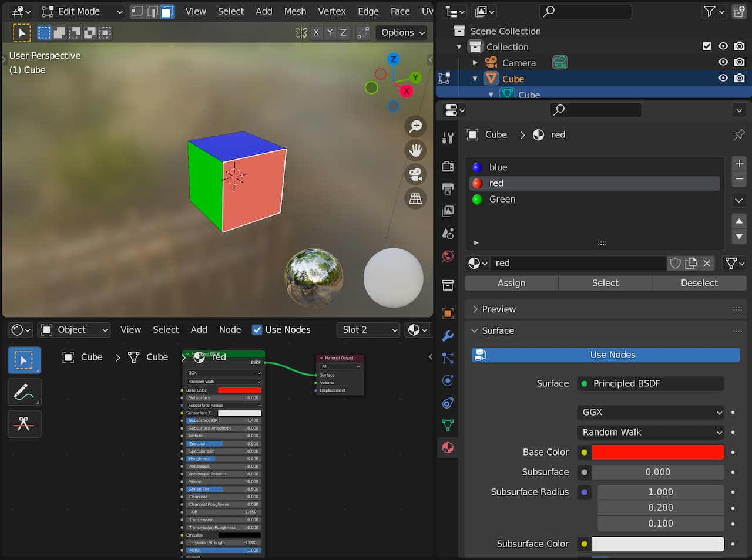Open the Node menu in node editor
This screenshot has width=752, height=560.
coord(230,330)
